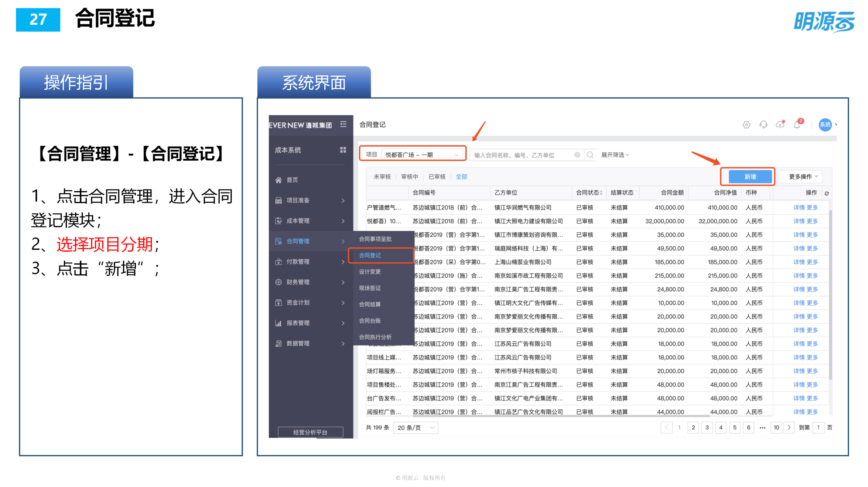Select the 全部 filter tab

click(462, 176)
